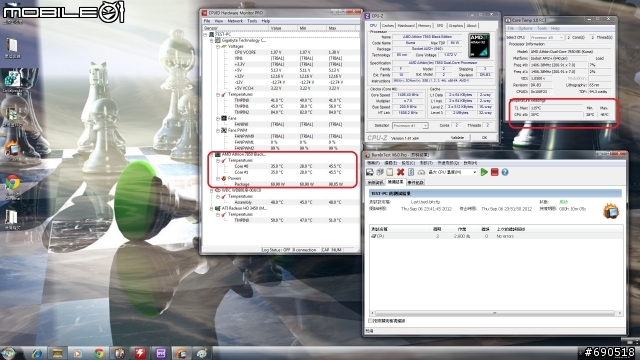Collapse the Fans node in Hardware Monitor
Viewport: 640px width, 360px height.
pos(218,118)
